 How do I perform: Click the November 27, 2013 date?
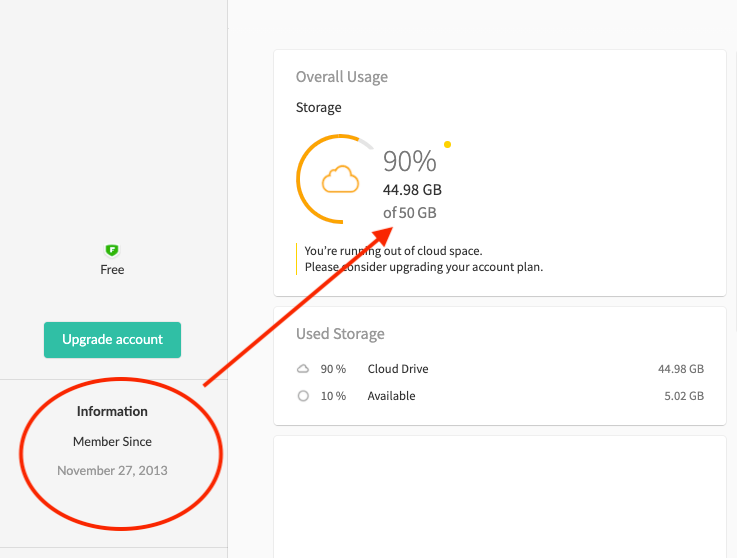(112, 471)
